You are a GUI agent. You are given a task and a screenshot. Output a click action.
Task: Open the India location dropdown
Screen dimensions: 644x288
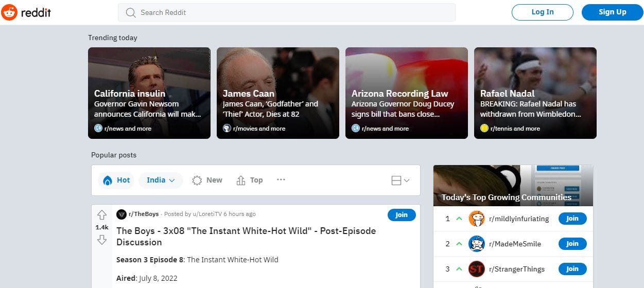161,181
